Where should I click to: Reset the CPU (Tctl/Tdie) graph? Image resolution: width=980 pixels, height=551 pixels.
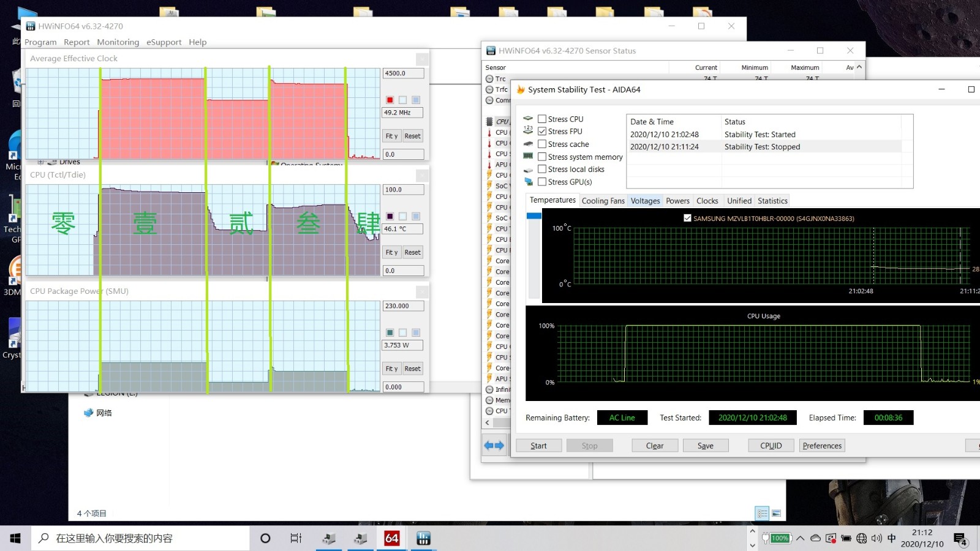(413, 252)
